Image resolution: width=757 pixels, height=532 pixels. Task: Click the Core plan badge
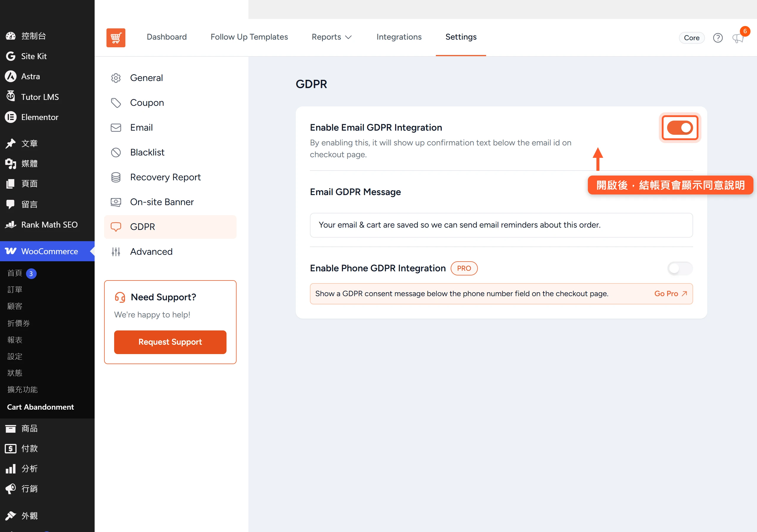(x=692, y=38)
